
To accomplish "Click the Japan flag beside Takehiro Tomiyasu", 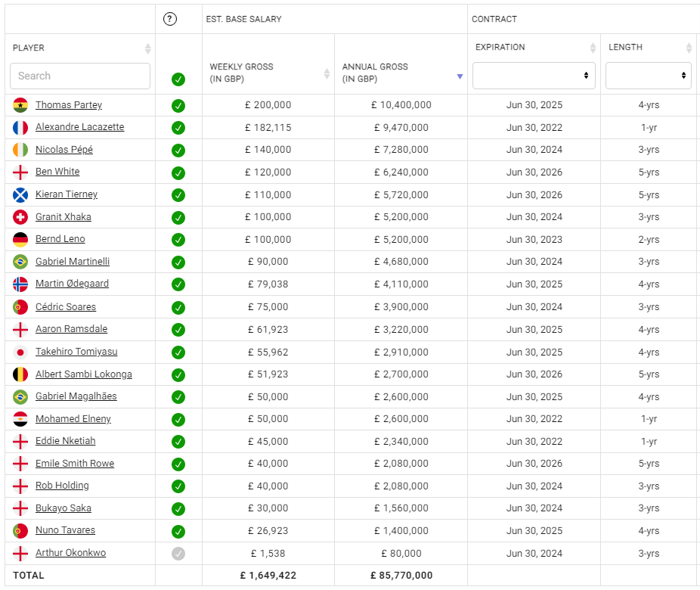I will pos(21,351).
